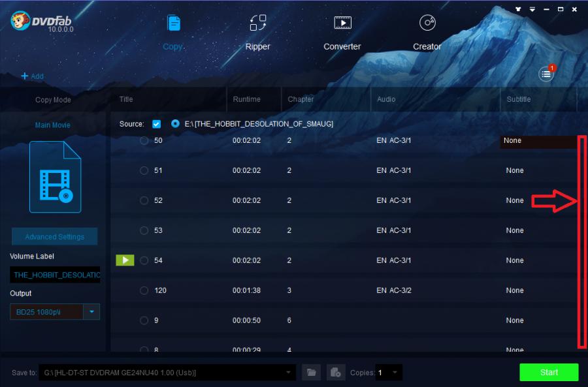Preview title 54 with green play button
The width and height of the screenshot is (588, 387).
click(x=125, y=260)
